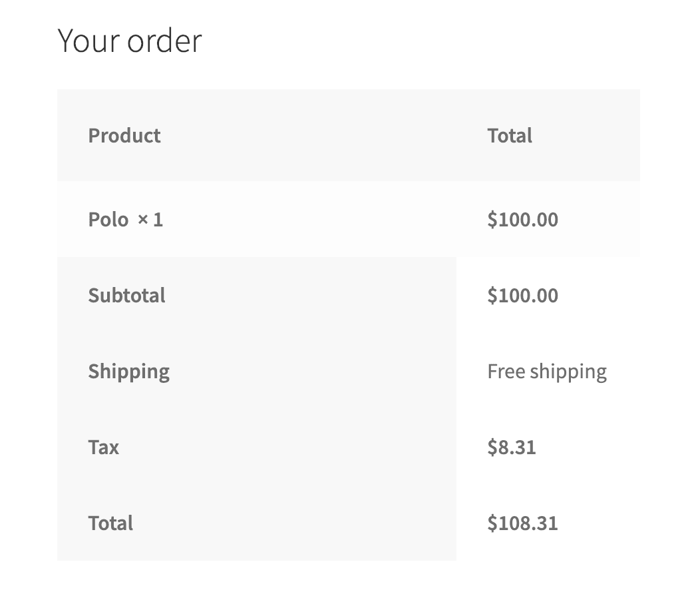
Task: Click the dollar sign in $8.31
Action: (492, 448)
